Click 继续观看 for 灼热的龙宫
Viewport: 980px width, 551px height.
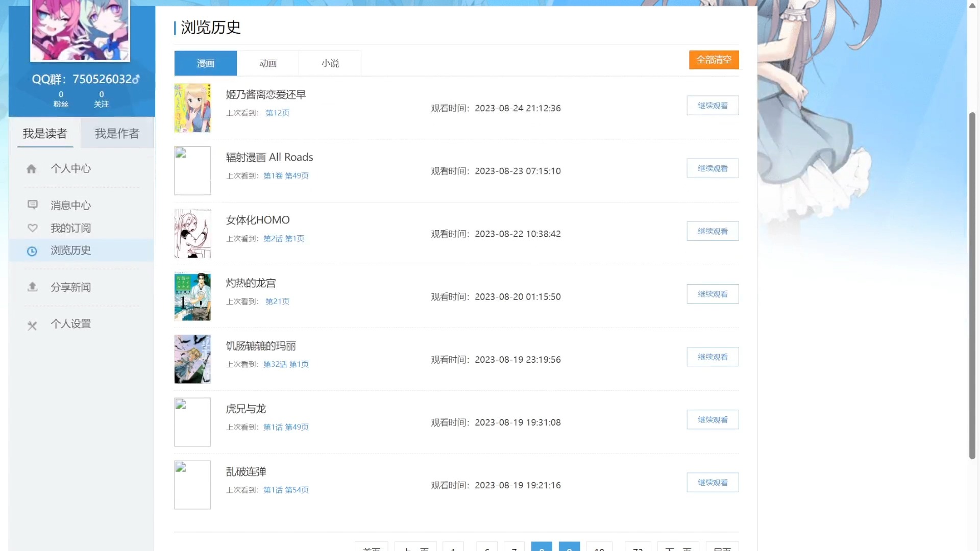pyautogui.click(x=713, y=294)
